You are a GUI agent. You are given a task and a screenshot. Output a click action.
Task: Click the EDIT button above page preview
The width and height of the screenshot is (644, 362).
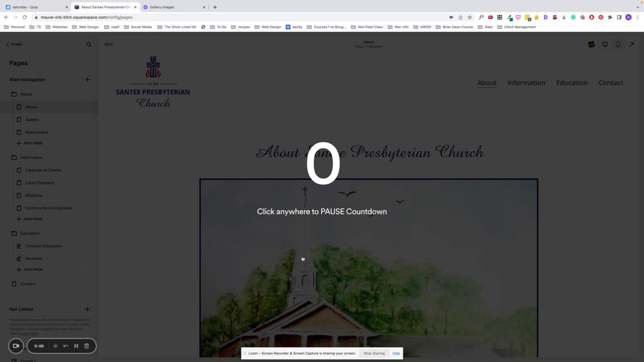[x=109, y=44]
